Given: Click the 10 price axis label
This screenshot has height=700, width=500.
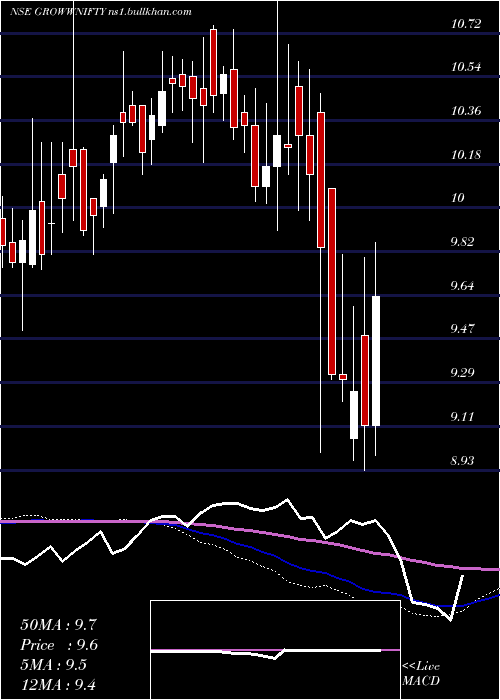Looking at the screenshot, I should 458,198.
